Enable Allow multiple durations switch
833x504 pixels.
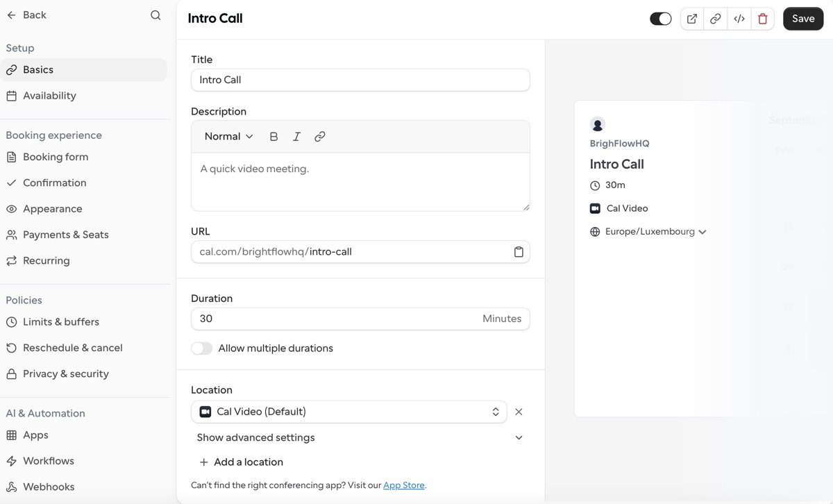point(202,348)
